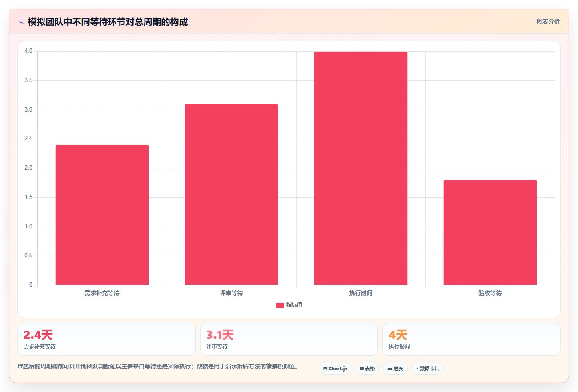Click the chart title 模拟团队中不同等待环节对总周期的构成
Screen dimensions: 578x392
tap(108, 22)
